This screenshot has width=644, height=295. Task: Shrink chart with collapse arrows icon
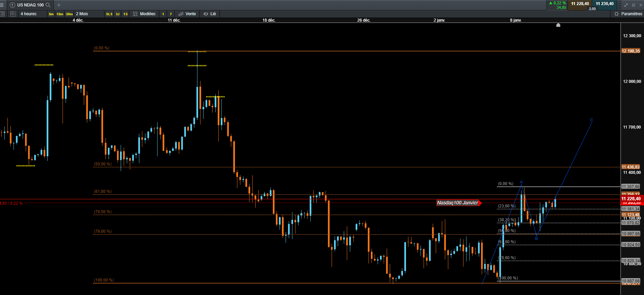tap(626, 5)
